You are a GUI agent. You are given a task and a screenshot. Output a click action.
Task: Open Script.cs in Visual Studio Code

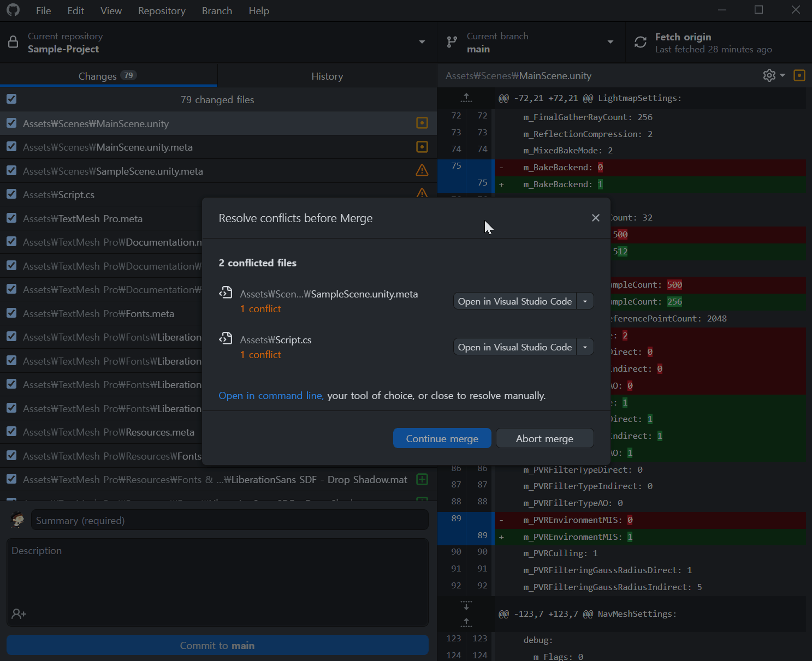[515, 347]
